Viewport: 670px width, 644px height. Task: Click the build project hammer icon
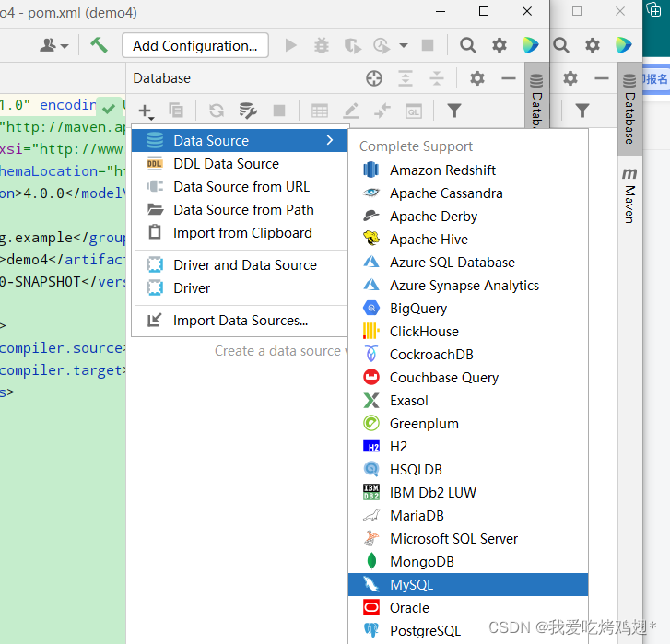[x=99, y=45]
